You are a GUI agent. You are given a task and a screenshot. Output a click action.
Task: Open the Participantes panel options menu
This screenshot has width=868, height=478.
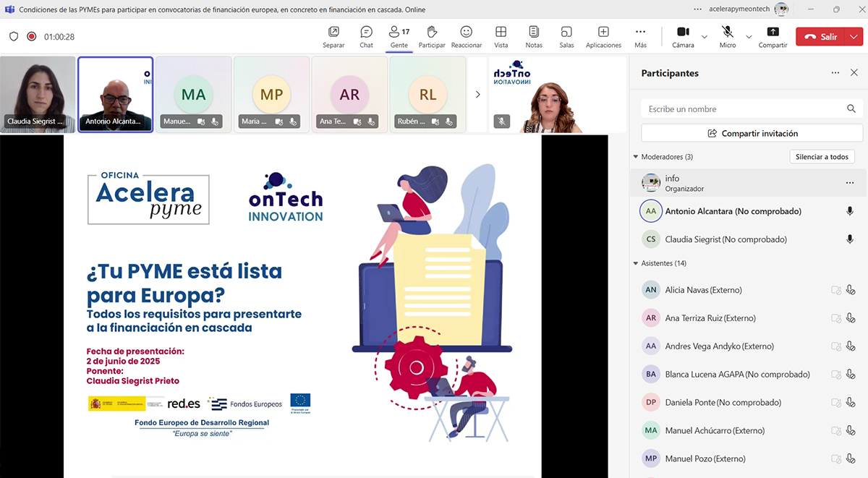(836, 72)
